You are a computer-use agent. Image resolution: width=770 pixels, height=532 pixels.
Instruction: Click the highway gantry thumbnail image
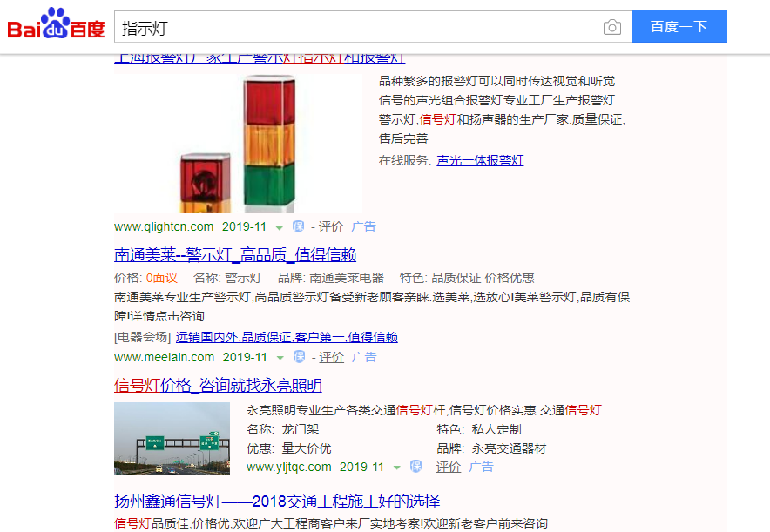[x=172, y=438]
